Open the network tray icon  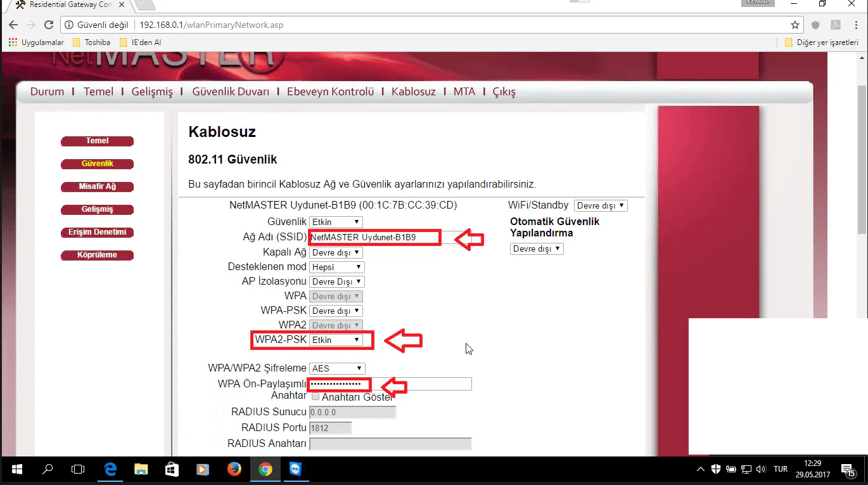(x=746, y=470)
